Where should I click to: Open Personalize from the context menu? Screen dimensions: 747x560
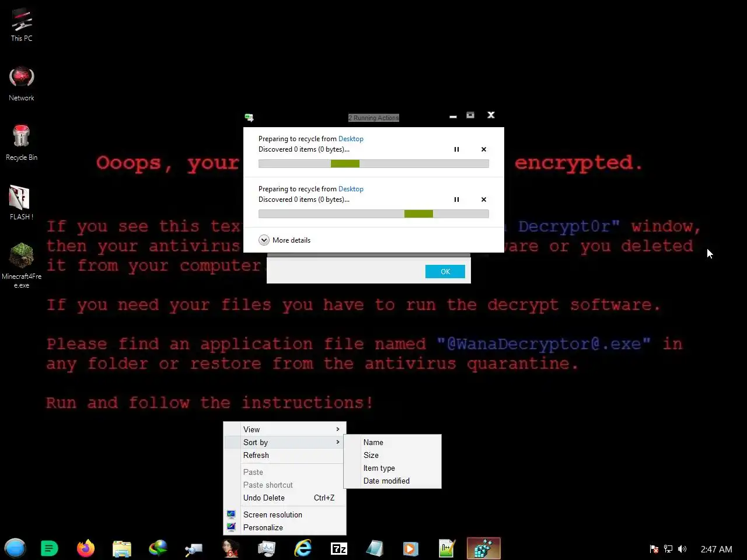click(285, 527)
